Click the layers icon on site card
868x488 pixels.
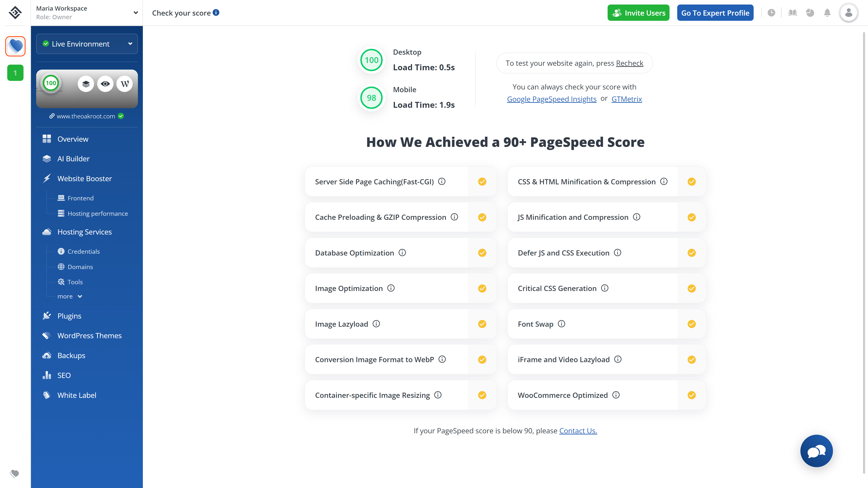pos(86,84)
